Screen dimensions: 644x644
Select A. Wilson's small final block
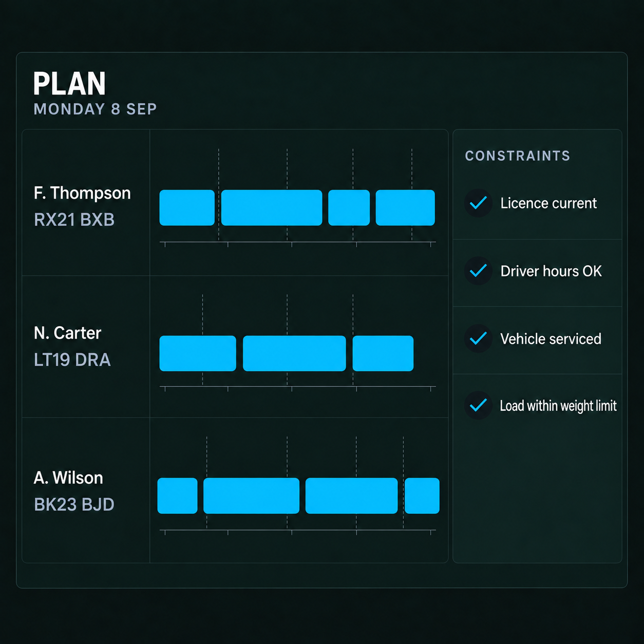(x=422, y=496)
